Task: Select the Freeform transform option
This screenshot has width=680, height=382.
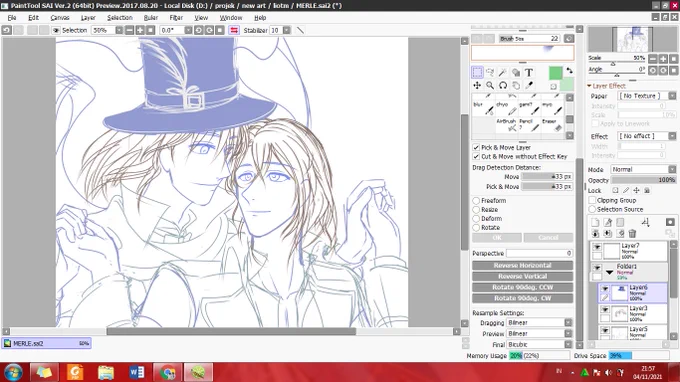Action: 476,201
